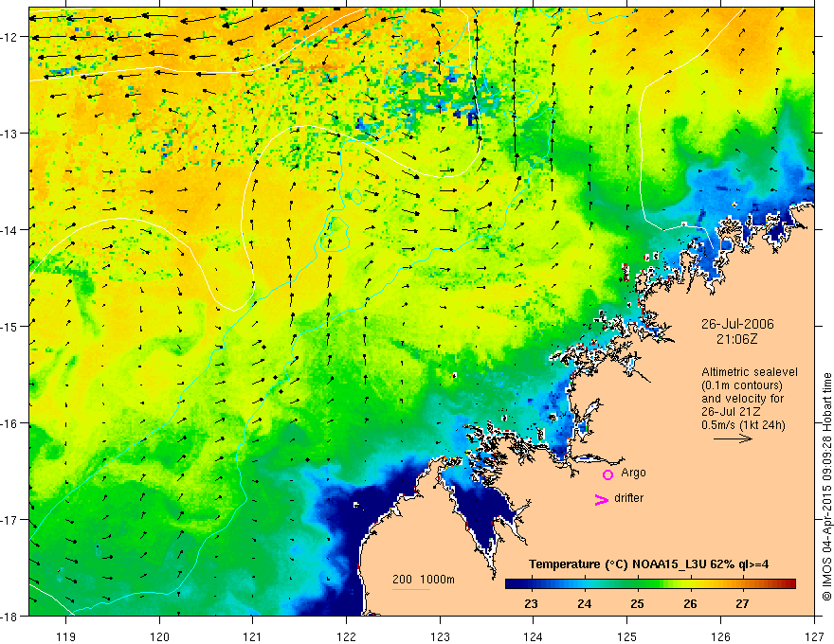Click longitude axis label 123

click(x=440, y=636)
